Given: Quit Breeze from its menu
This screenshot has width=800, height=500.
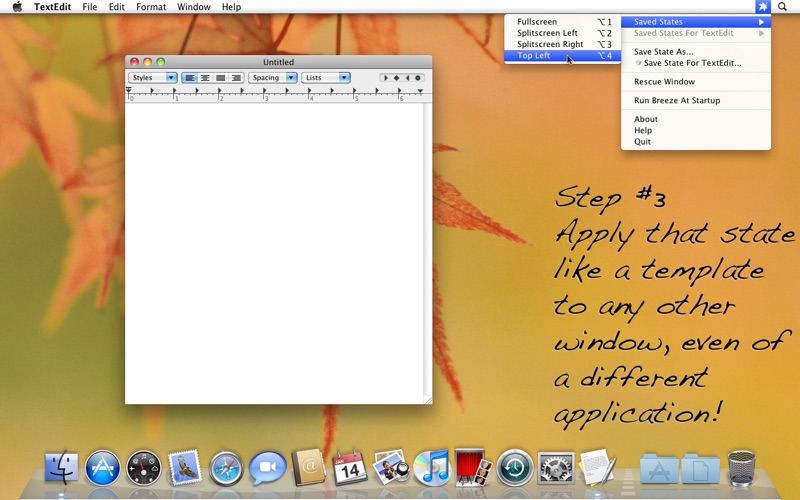Looking at the screenshot, I should tap(696, 142).
